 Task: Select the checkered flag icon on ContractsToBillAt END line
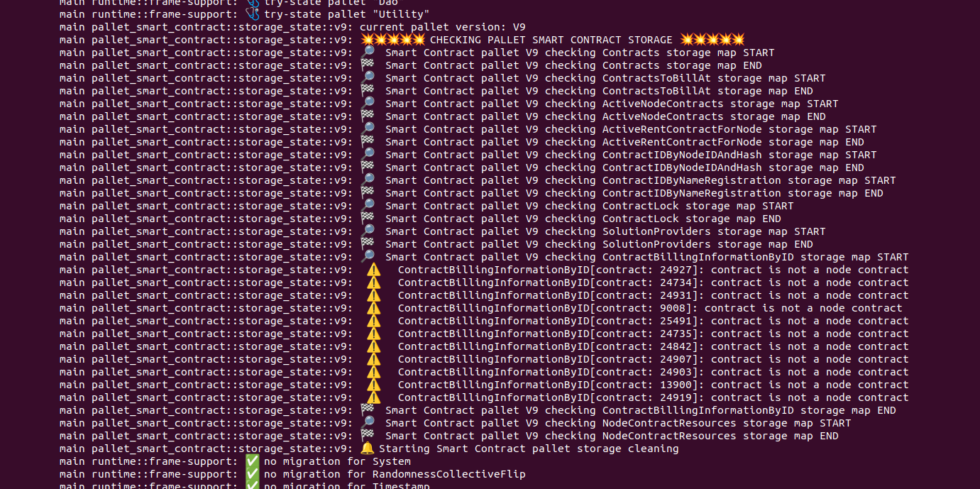point(369,90)
